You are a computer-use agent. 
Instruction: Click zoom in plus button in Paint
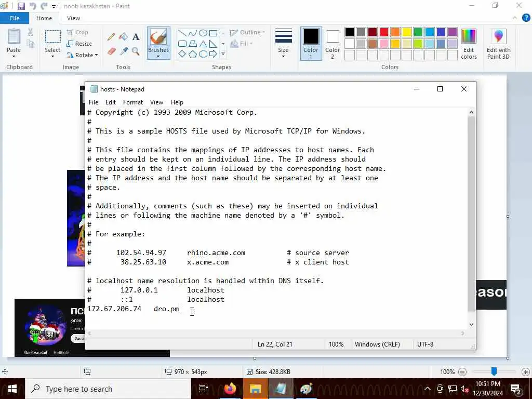(x=526, y=372)
